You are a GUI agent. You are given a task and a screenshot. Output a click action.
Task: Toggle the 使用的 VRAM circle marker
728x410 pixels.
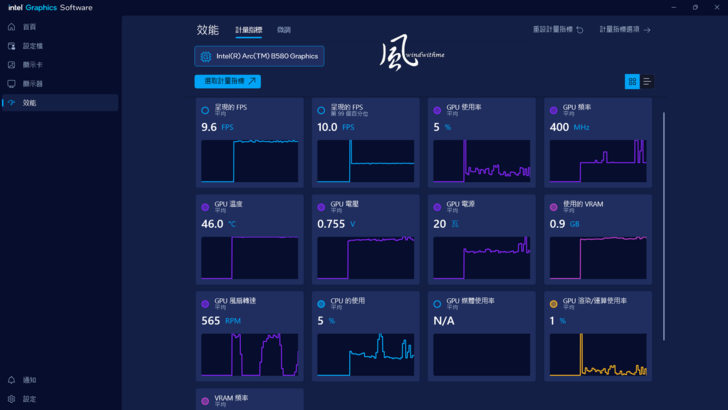(x=553, y=207)
